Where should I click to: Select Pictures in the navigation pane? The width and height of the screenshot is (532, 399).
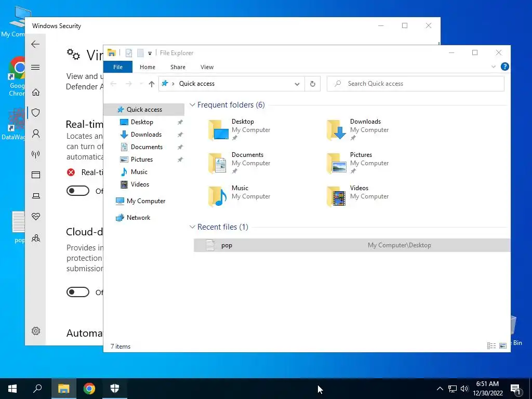(141, 159)
